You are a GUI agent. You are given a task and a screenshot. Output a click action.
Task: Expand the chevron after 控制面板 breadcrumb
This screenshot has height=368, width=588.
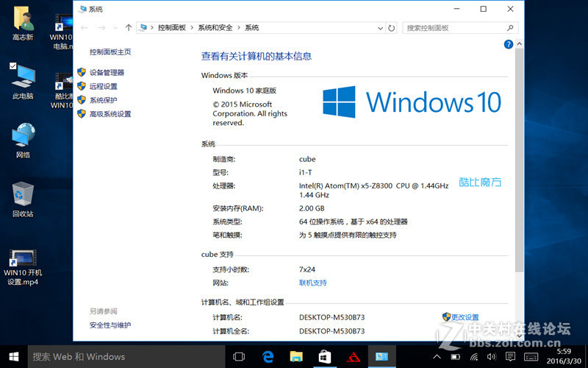click(192, 28)
